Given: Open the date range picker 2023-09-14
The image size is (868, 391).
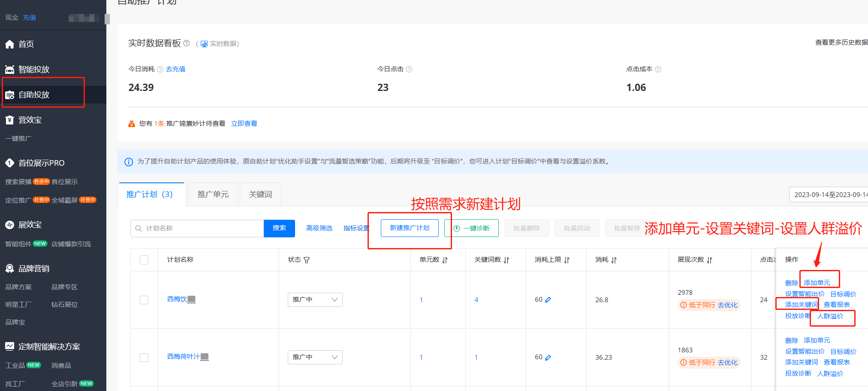Looking at the screenshot, I should pyautogui.click(x=829, y=194).
